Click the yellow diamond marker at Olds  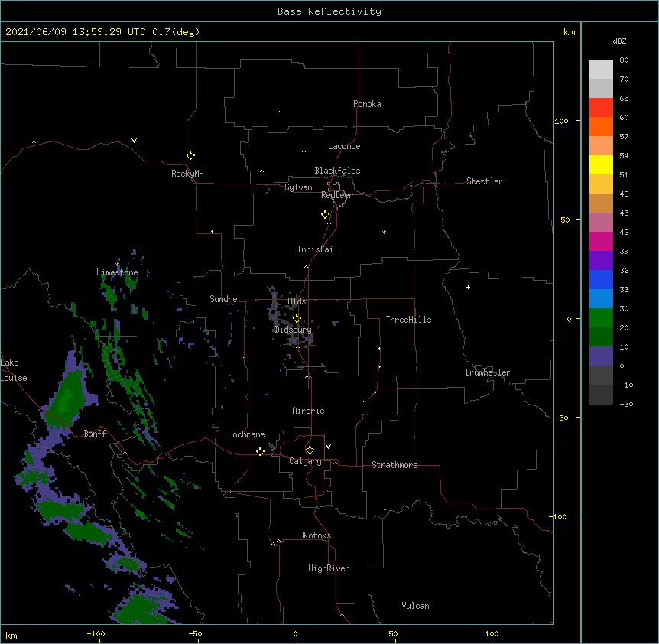[x=297, y=319]
